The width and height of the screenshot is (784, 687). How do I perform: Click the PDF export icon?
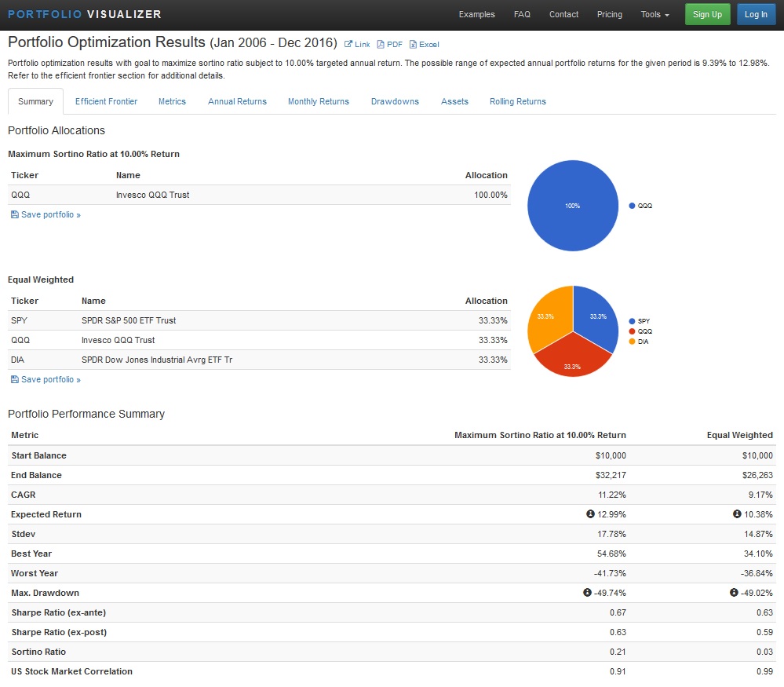pos(381,44)
